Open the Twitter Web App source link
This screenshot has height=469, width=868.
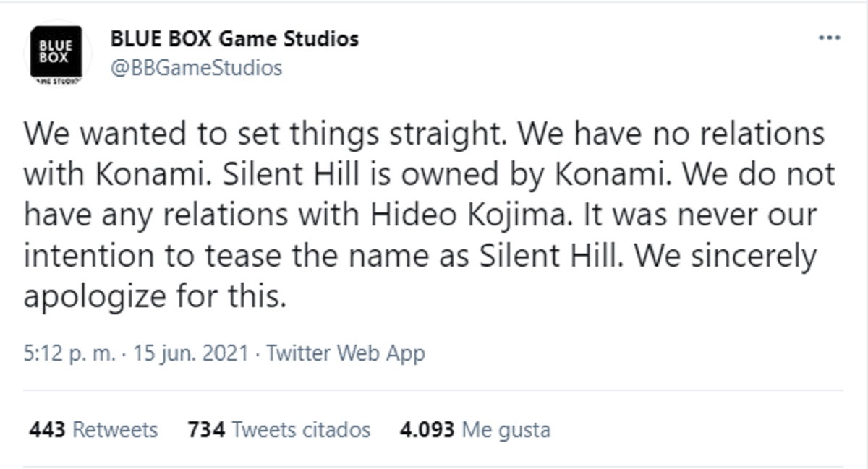[x=346, y=353]
